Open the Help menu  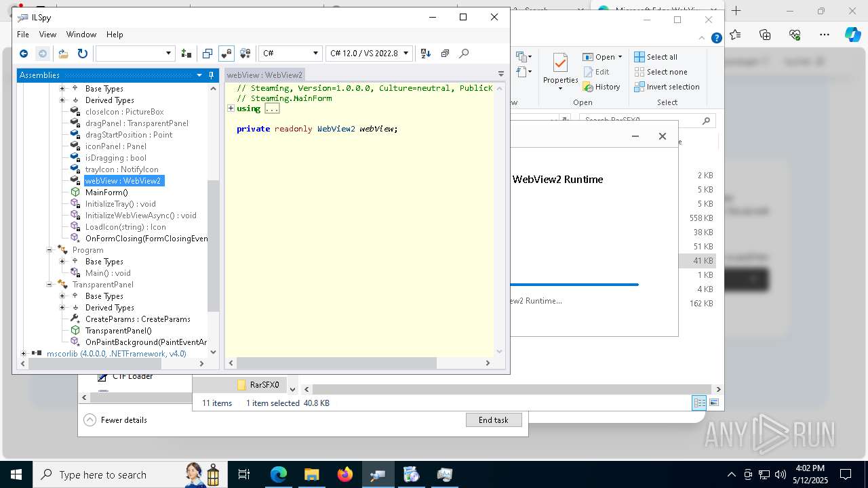[115, 35]
